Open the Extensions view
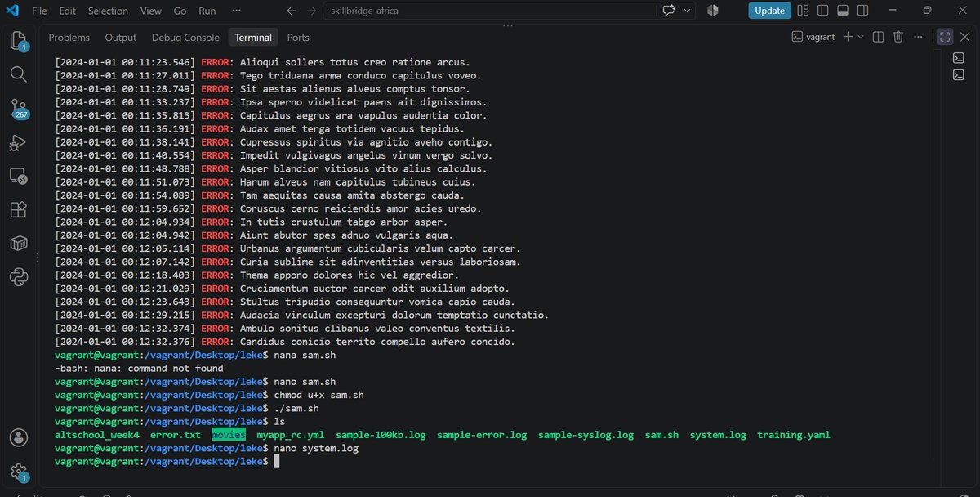Image resolution: width=980 pixels, height=497 pixels. click(18, 209)
